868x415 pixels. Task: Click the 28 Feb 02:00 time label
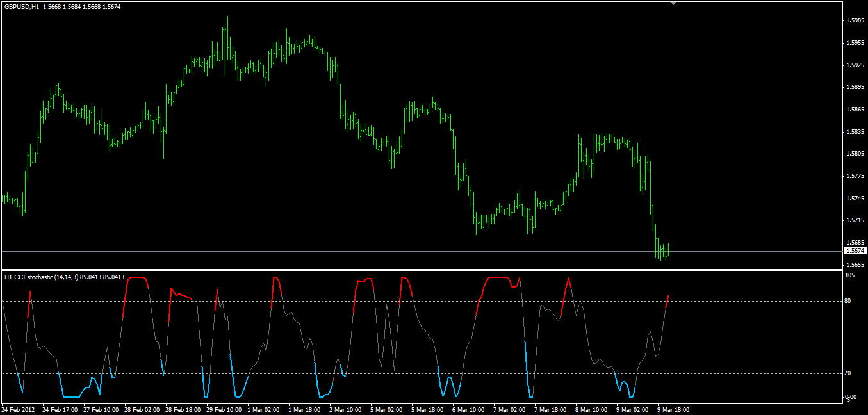tap(142, 409)
